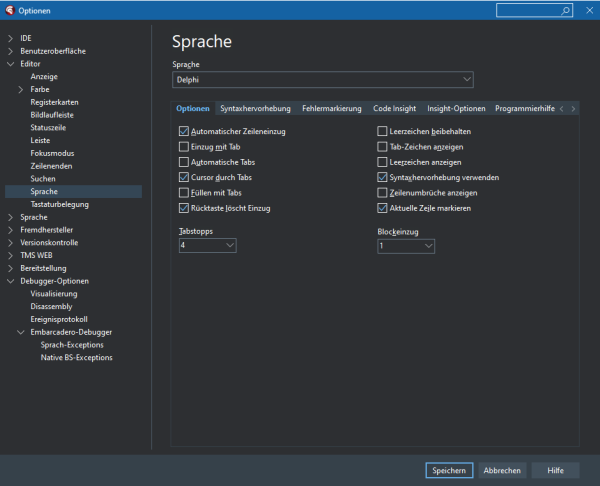Switch to the Syntaxhervorhebung tab

tap(255, 108)
